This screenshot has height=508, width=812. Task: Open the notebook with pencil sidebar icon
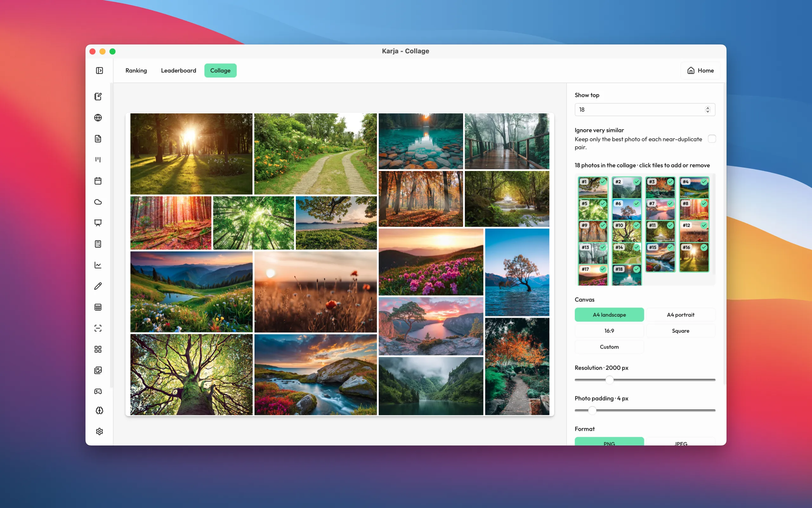(x=98, y=97)
